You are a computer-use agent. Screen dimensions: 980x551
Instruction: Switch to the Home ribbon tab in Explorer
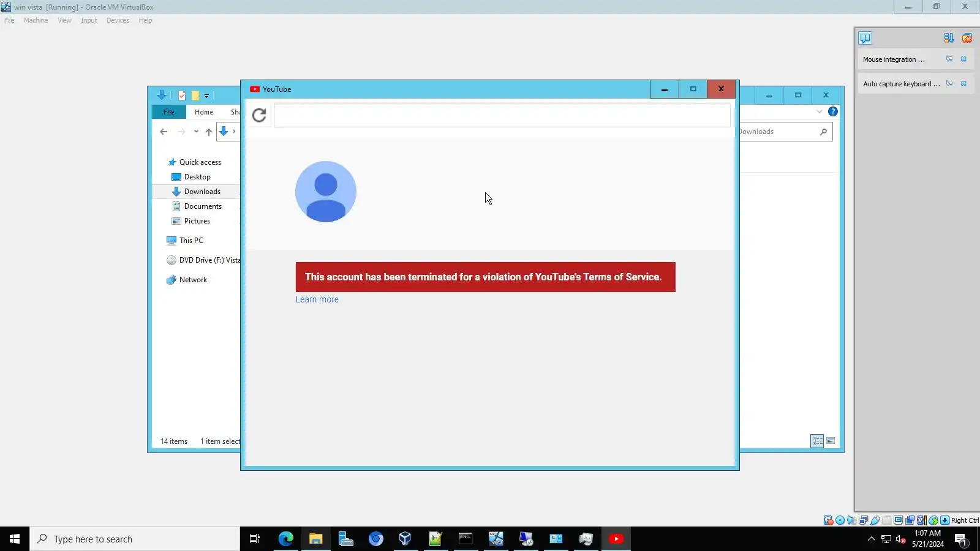point(204,112)
